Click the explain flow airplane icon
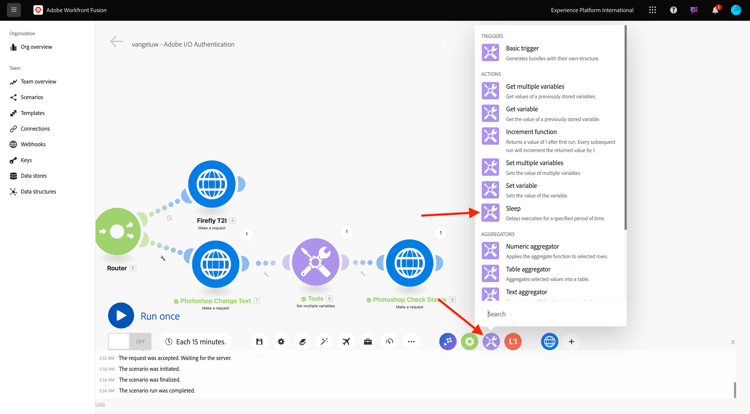Image resolution: width=750 pixels, height=414 pixels. [x=346, y=341]
